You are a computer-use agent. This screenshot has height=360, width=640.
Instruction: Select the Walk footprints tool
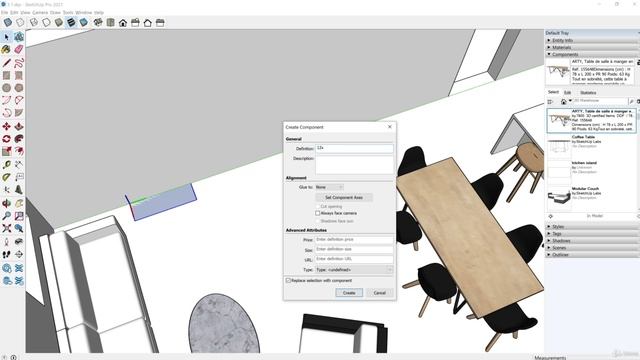6,255
